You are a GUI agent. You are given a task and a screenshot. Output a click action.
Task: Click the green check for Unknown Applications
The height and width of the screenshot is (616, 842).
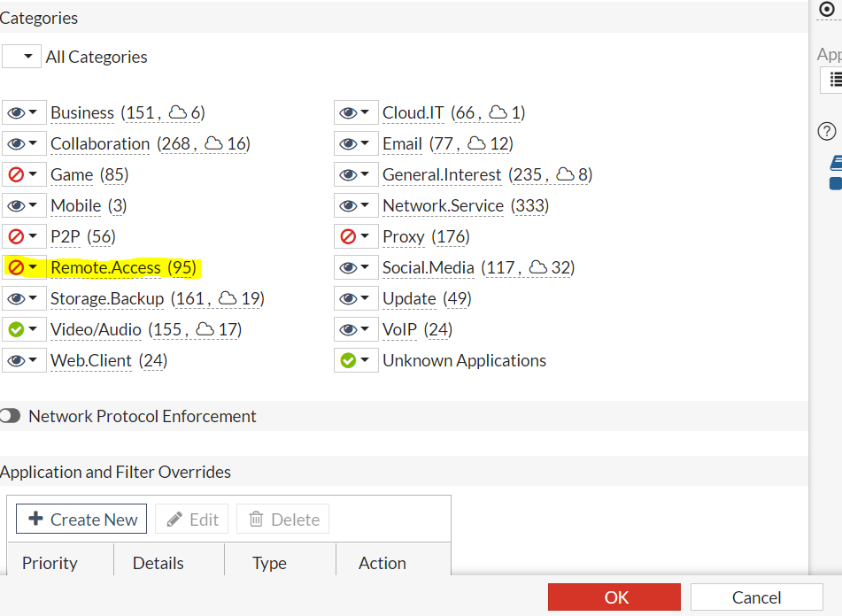click(348, 360)
